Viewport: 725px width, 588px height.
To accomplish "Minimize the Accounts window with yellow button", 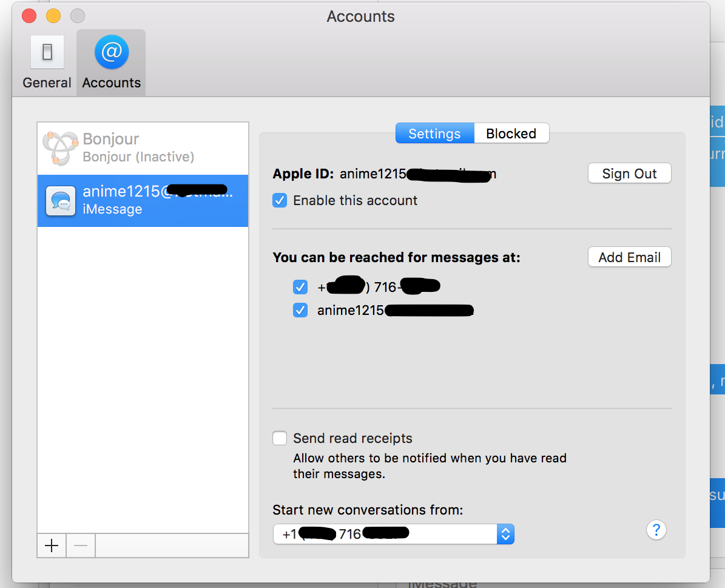I will point(53,16).
